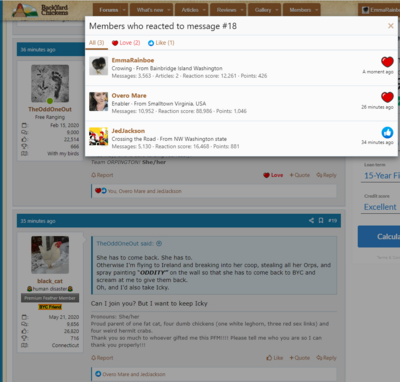This screenshot has width=400, height=382.
Task: Select the 15-Year Fixed loan term dropdown
Action: coord(381,176)
